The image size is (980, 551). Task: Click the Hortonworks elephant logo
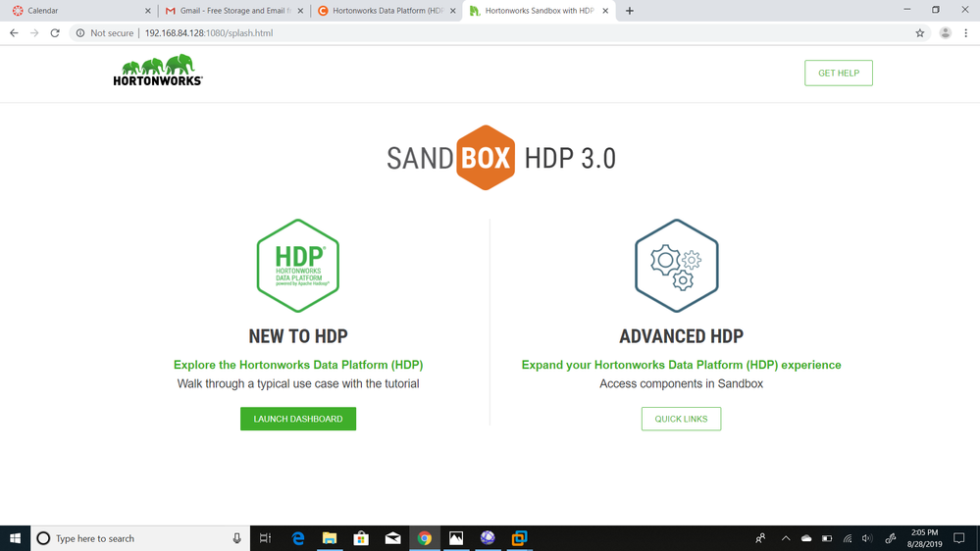pos(158,70)
